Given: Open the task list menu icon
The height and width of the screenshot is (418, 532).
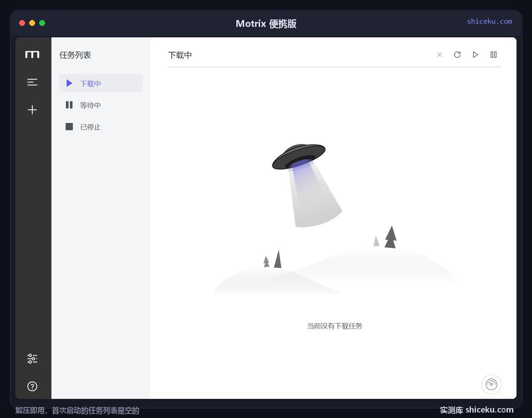Looking at the screenshot, I should 32,82.
